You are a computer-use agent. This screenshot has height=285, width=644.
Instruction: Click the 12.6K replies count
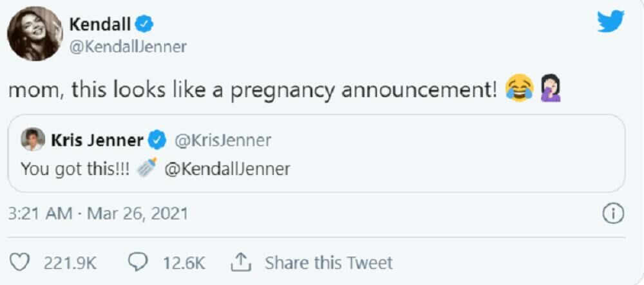(184, 262)
